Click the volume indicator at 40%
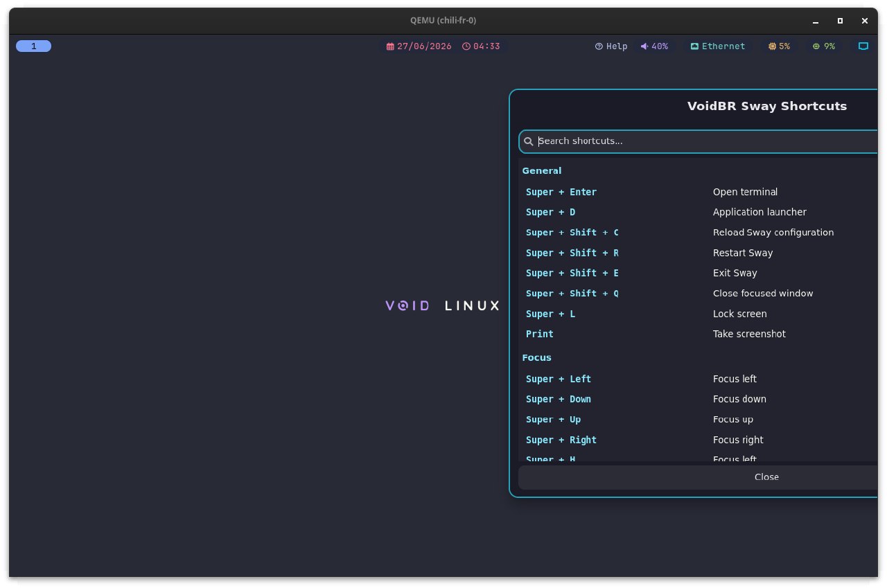The width and height of the screenshot is (887, 588). click(654, 46)
